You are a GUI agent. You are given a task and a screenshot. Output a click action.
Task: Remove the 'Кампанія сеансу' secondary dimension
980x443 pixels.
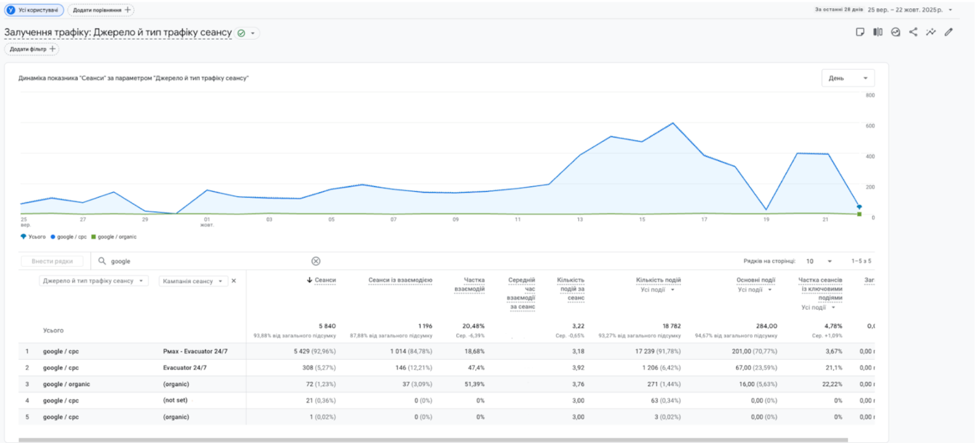click(x=234, y=281)
